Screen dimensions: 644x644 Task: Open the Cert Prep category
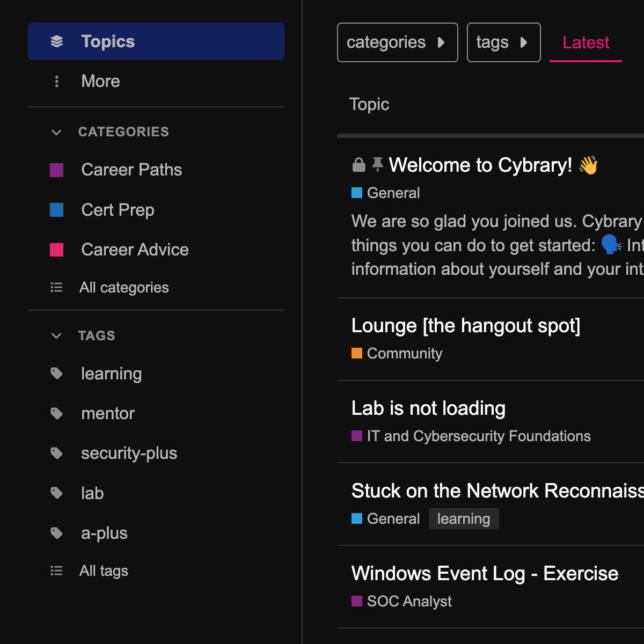tap(156, 210)
